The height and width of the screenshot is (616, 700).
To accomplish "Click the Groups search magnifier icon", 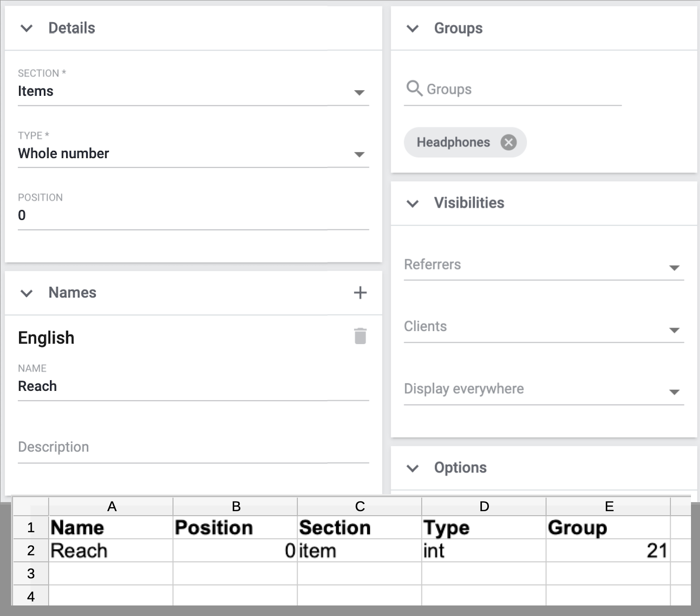I will pyautogui.click(x=414, y=89).
